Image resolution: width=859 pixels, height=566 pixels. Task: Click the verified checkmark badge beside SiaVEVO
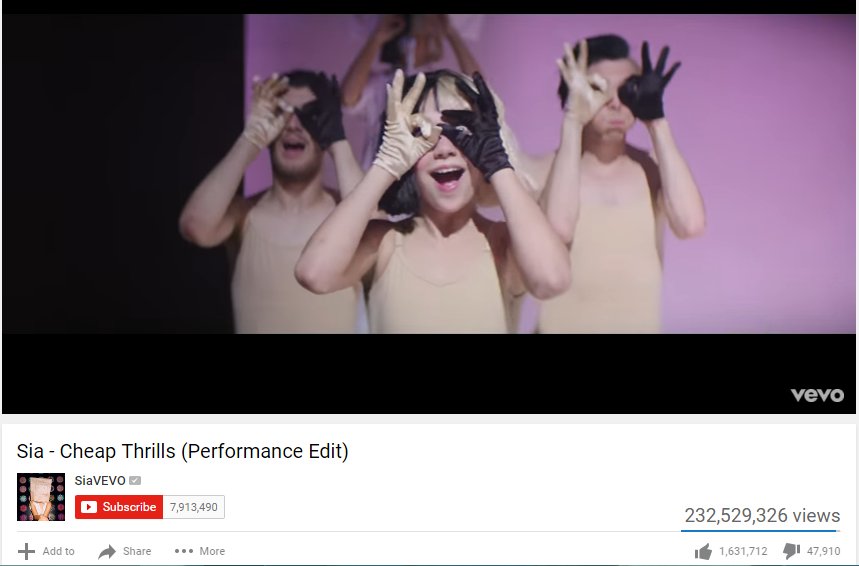pyautogui.click(x=135, y=481)
